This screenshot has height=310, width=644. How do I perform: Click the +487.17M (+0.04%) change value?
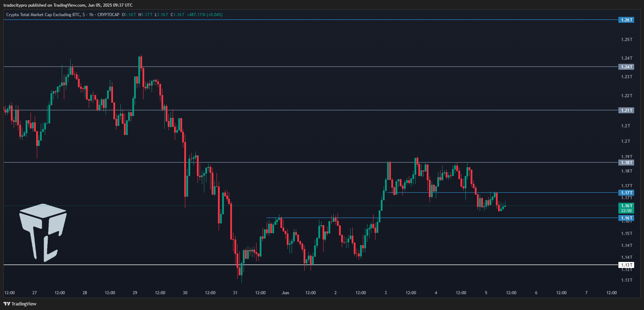click(x=205, y=15)
